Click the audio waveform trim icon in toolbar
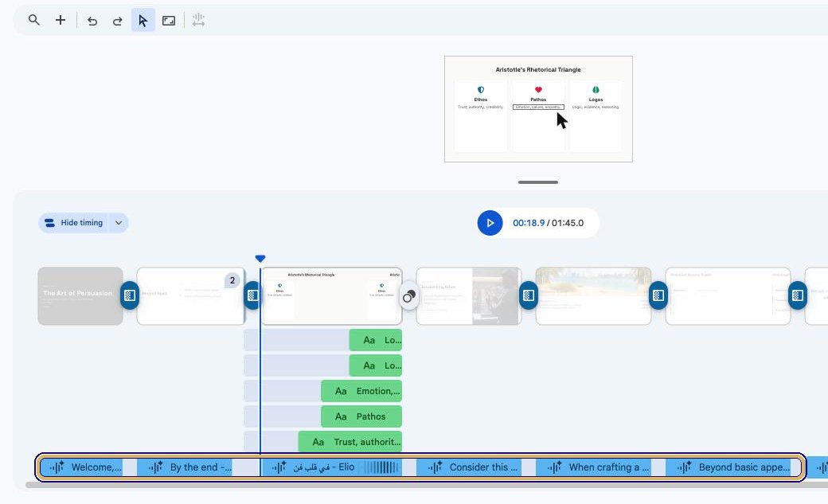This screenshot has height=504, width=828. pos(198,20)
